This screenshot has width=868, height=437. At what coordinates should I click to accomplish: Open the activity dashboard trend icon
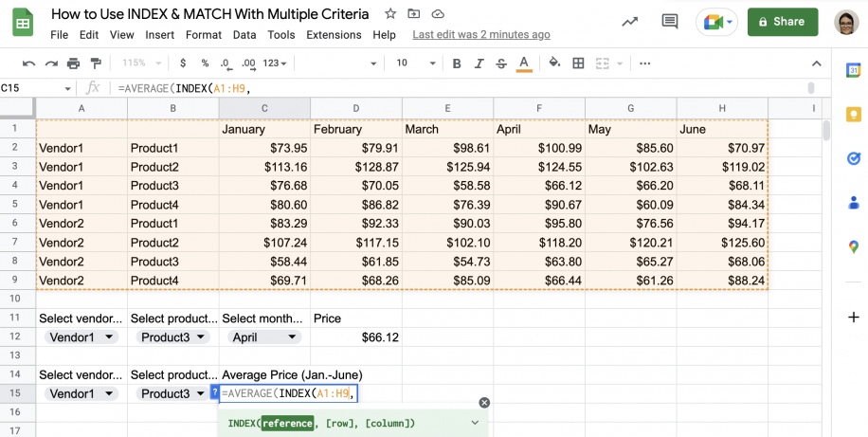click(x=629, y=22)
